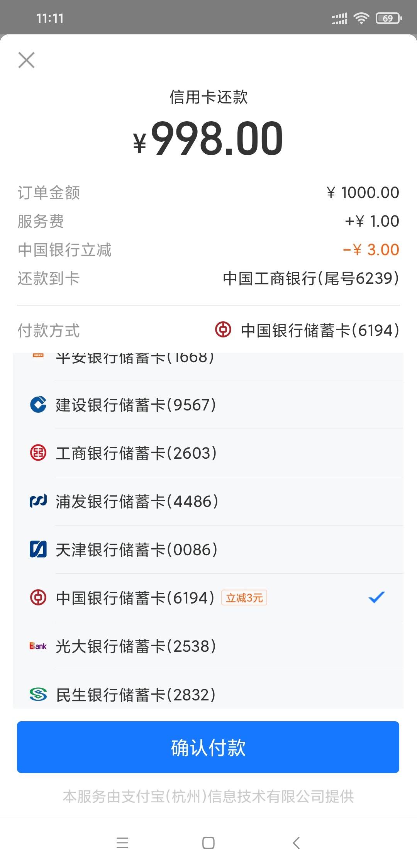This screenshot has width=417, height=868.
Task: Tap the Minsheng Bank logo icon
Action: (x=38, y=694)
